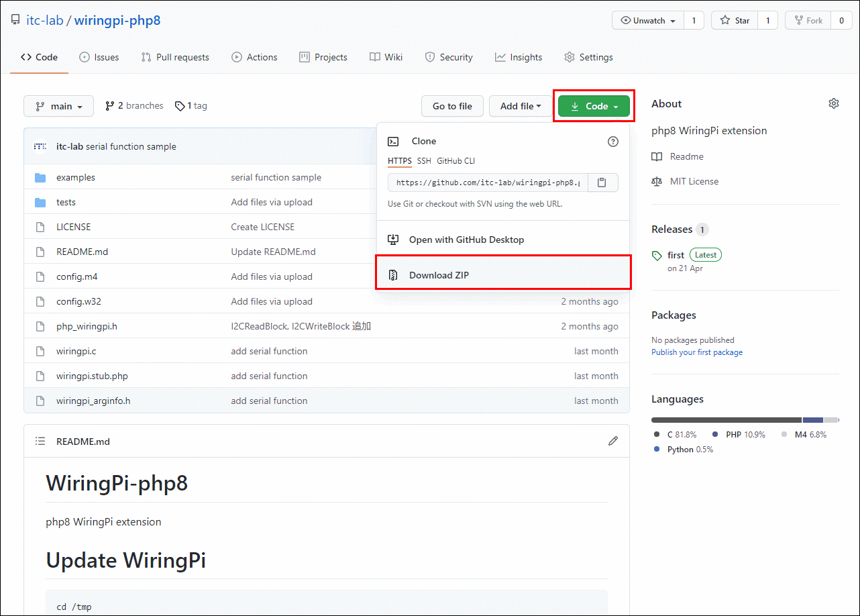860x616 pixels.
Task: Click Publish your first package link
Action: point(697,352)
